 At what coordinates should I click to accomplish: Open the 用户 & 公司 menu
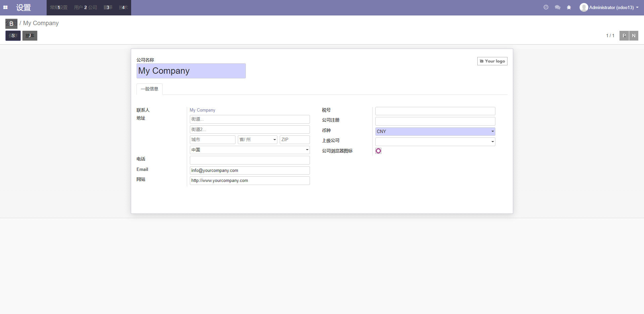tap(86, 7)
